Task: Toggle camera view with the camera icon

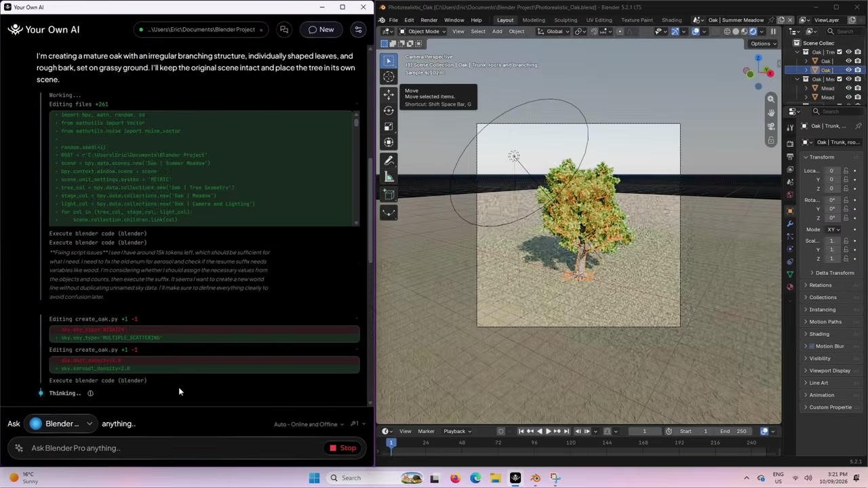Action: click(x=771, y=126)
